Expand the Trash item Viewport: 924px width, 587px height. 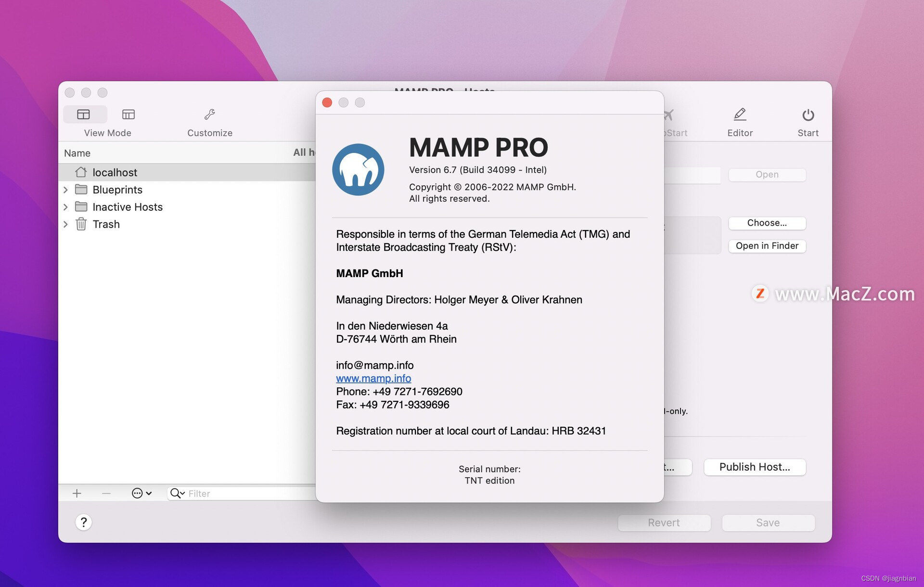pos(66,224)
